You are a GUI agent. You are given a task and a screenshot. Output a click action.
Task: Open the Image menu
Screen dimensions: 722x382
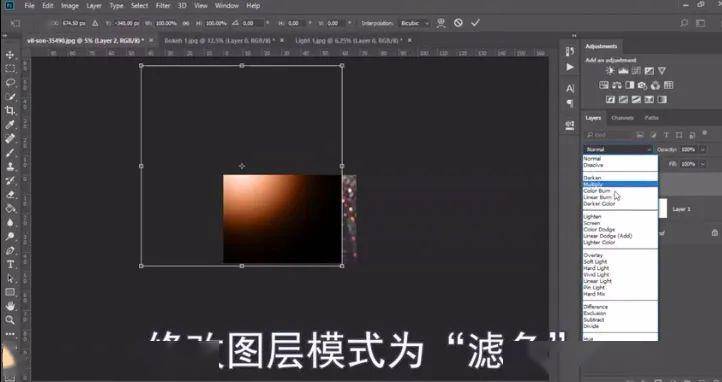pos(70,6)
